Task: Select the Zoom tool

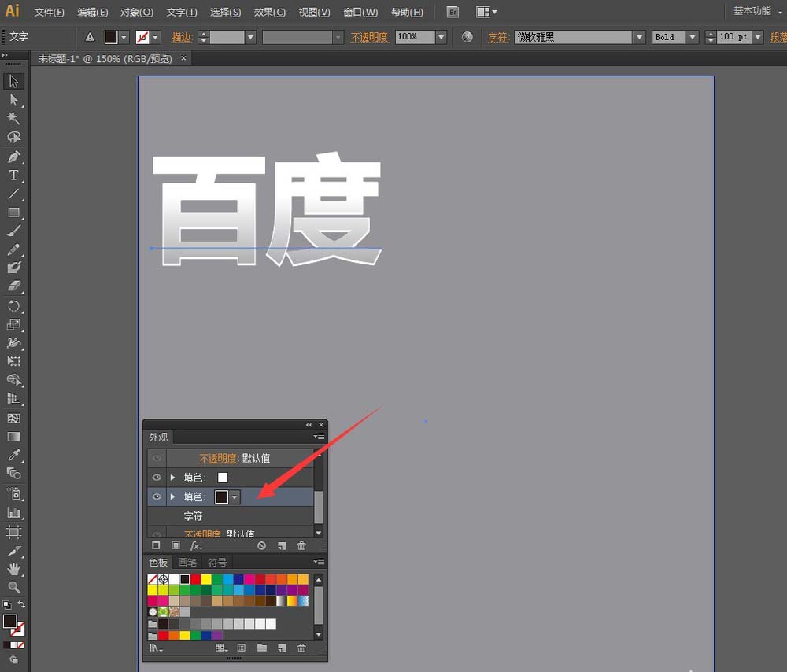Action: 13,587
